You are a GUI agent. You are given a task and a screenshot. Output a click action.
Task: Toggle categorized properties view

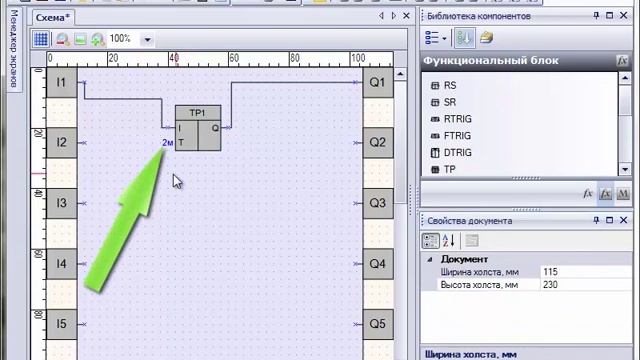tap(431, 241)
